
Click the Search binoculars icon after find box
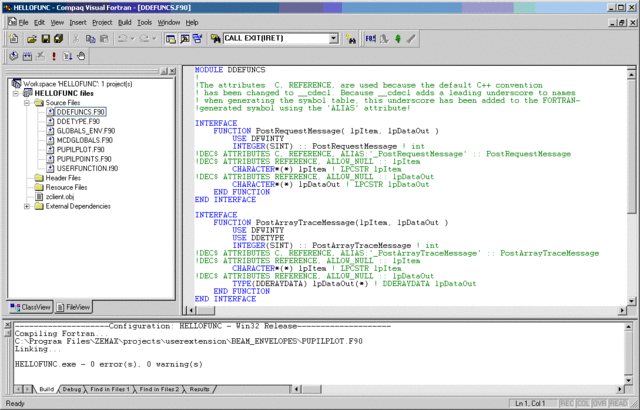(x=351, y=39)
